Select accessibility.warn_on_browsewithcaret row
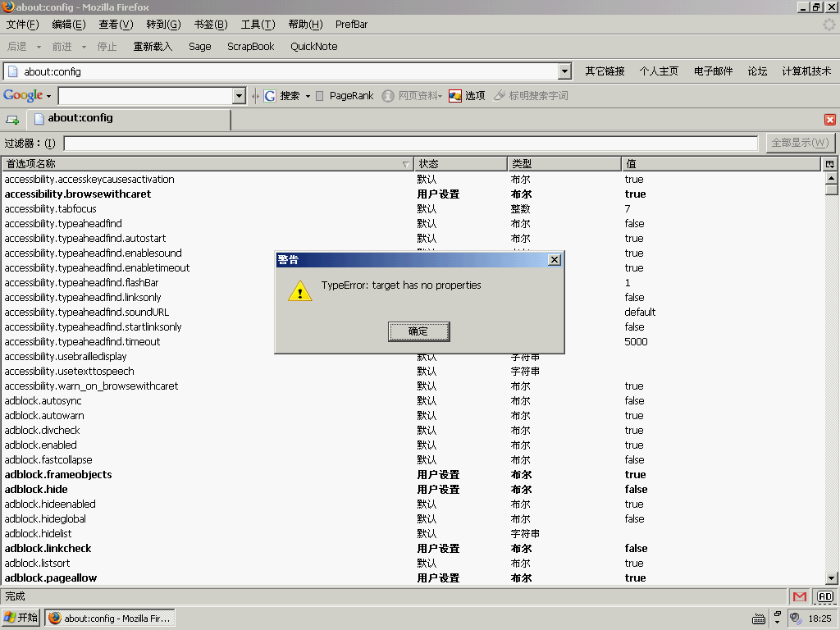840x630 pixels. [x=413, y=386]
